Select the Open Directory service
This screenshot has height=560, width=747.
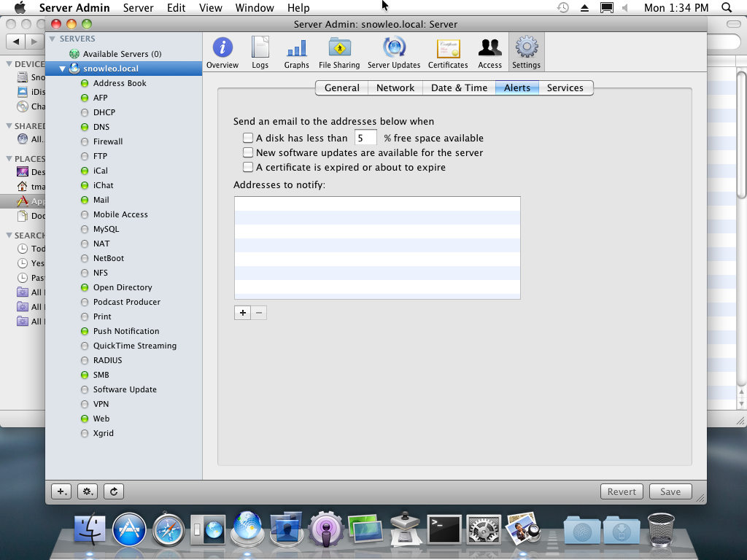pos(123,287)
